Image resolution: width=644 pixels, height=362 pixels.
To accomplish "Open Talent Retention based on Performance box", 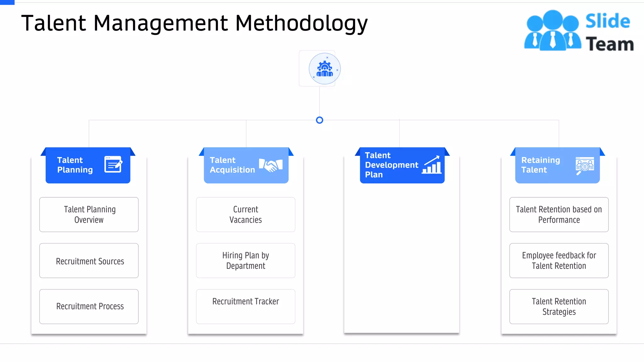I will coord(559,215).
